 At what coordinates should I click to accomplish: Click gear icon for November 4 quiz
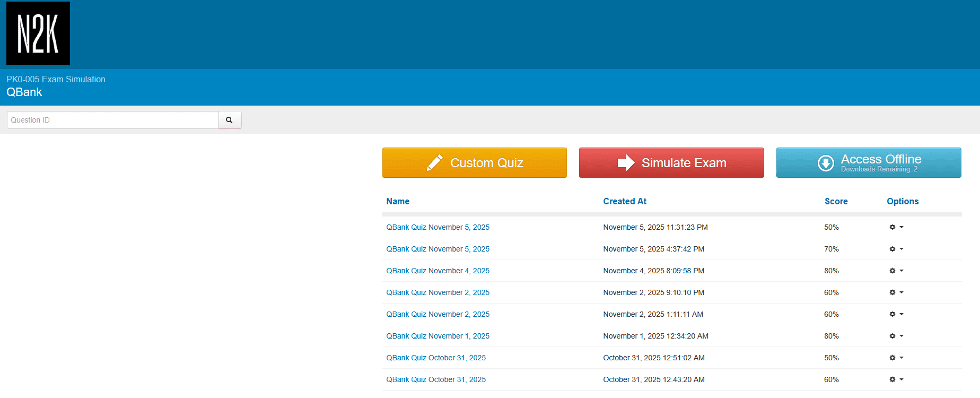click(x=892, y=271)
